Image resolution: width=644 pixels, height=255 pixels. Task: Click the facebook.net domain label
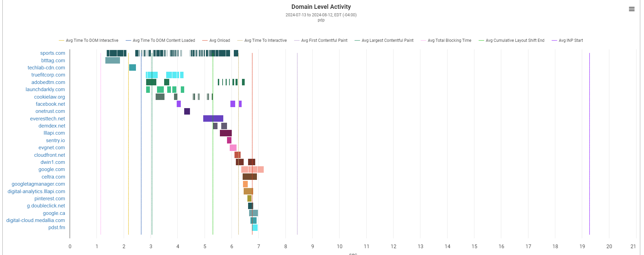(50, 104)
